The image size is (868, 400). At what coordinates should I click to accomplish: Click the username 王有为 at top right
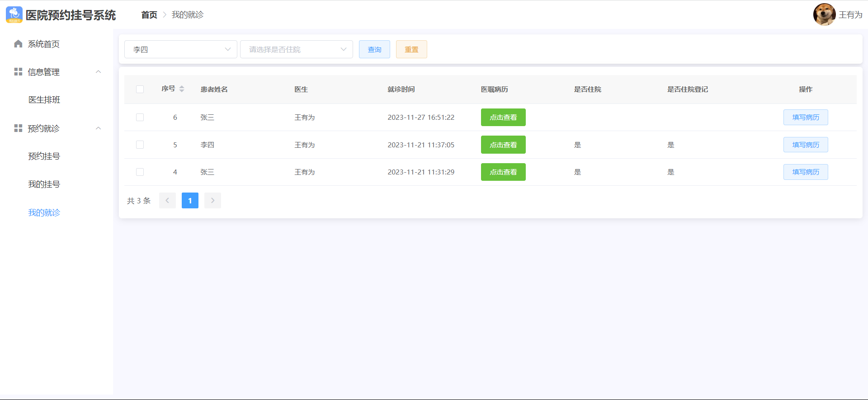click(x=850, y=15)
